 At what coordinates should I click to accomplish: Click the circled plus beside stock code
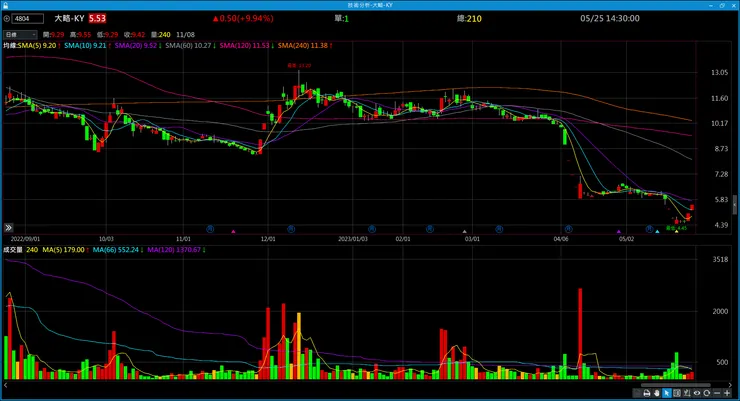tap(7, 19)
